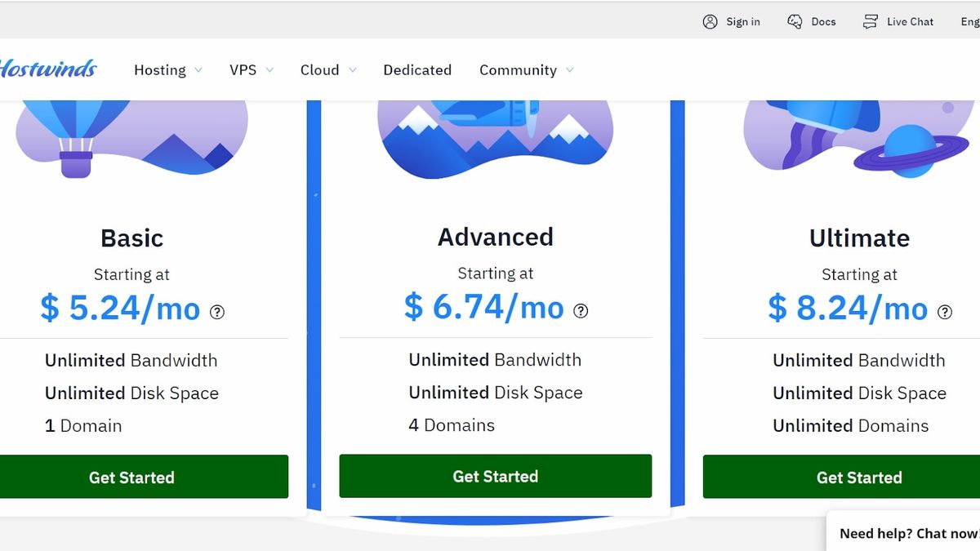Click Get Started on the Advanced plan

click(495, 476)
